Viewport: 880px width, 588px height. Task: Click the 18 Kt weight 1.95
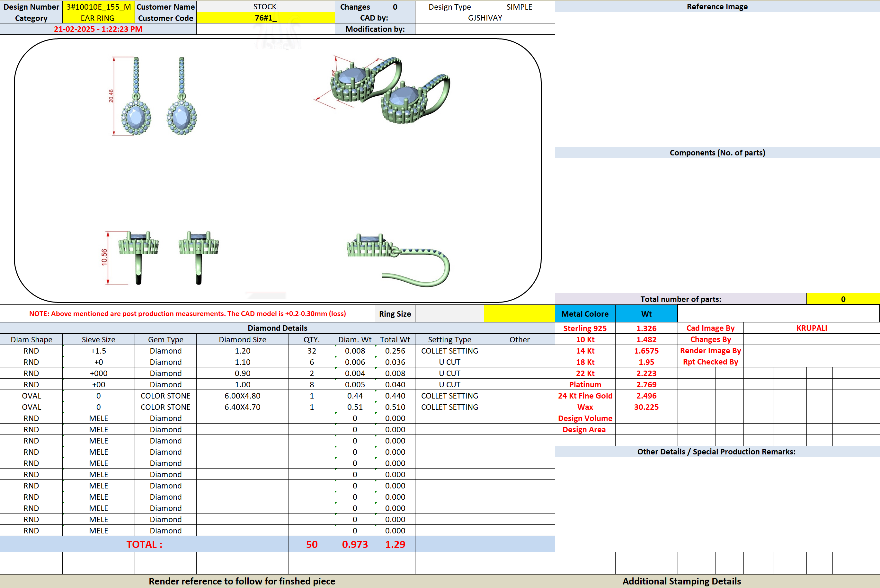[x=646, y=362]
